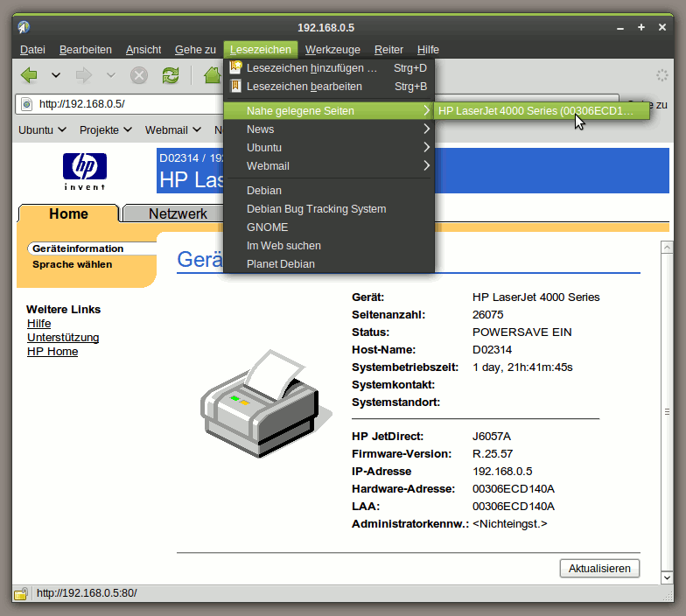Viewport: 686px width, 616px height.
Task: Click the page icon in address bar
Action: click(26, 104)
